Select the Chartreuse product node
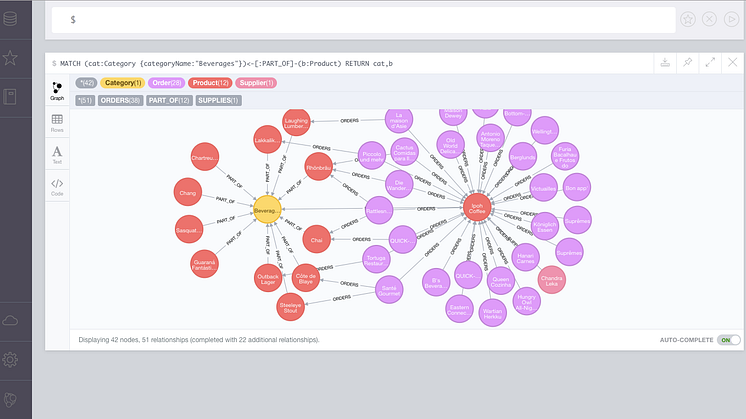The image size is (746, 419). tap(205, 156)
